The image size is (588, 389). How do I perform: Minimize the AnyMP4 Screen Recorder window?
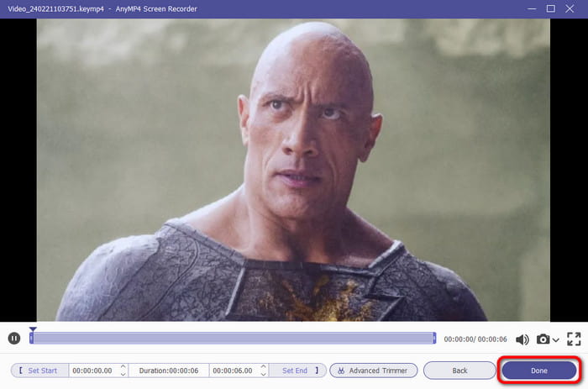pos(532,8)
